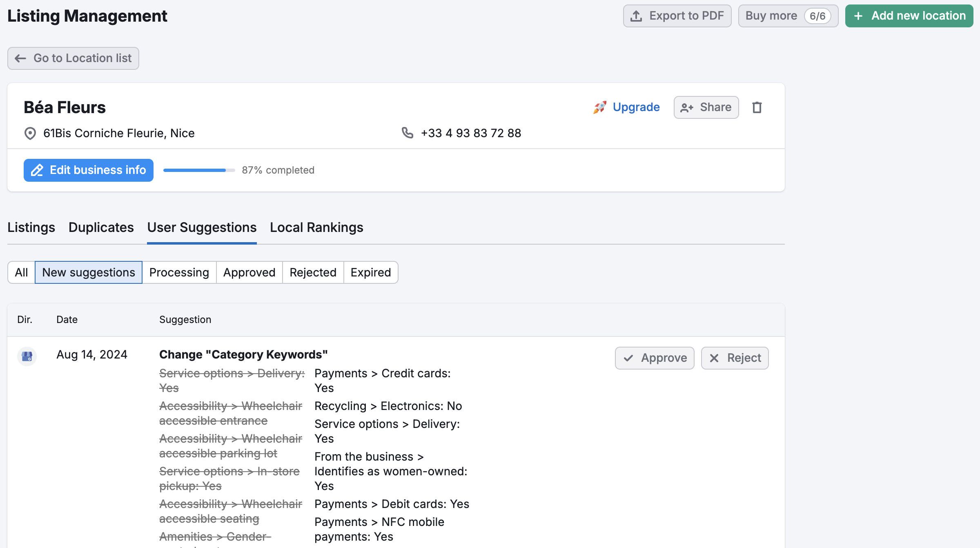The image size is (980, 548).
Task: Click the Google Business Profile icon in the suggestion row
Action: coord(27,356)
